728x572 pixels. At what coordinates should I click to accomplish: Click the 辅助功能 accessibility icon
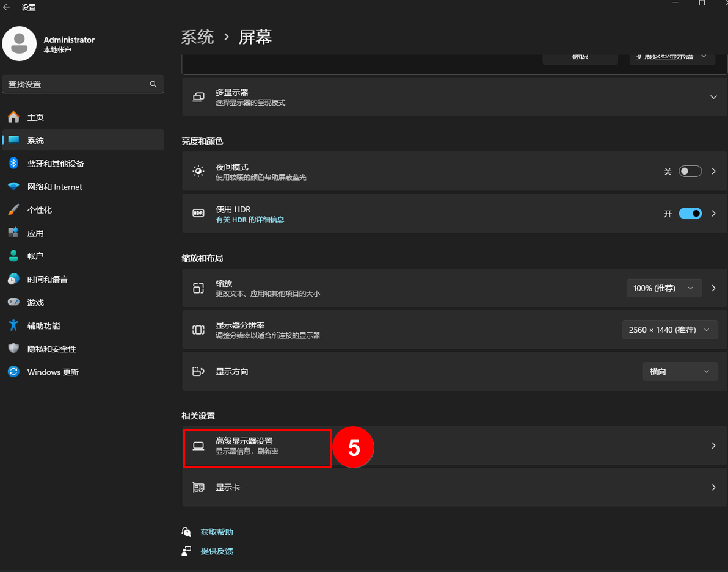pyautogui.click(x=13, y=325)
